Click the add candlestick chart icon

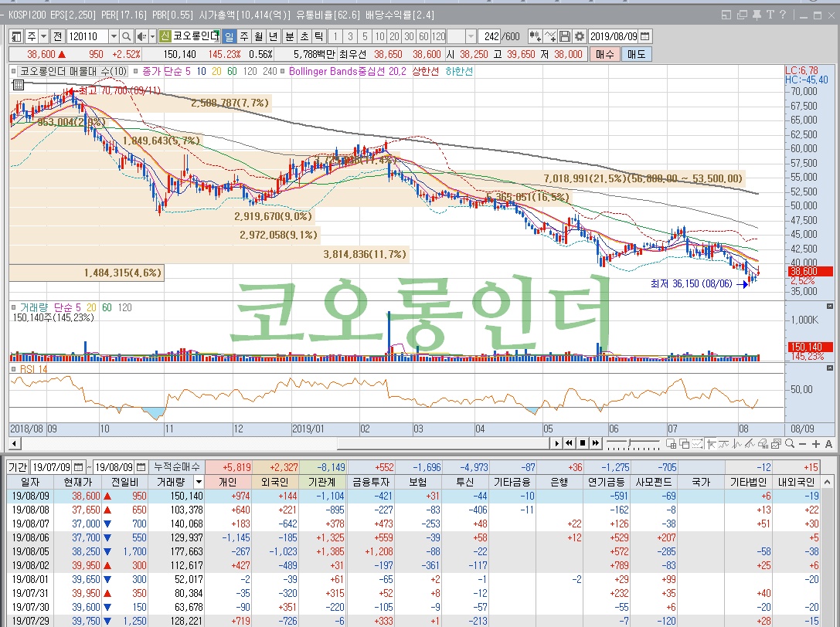click(536, 36)
